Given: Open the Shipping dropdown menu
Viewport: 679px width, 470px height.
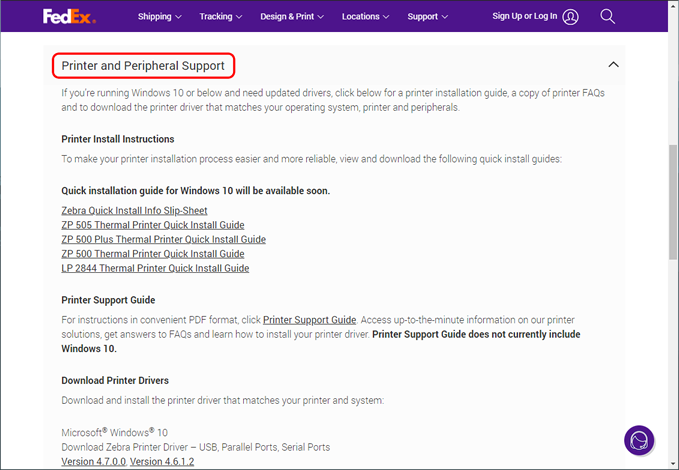Looking at the screenshot, I should click(x=159, y=17).
